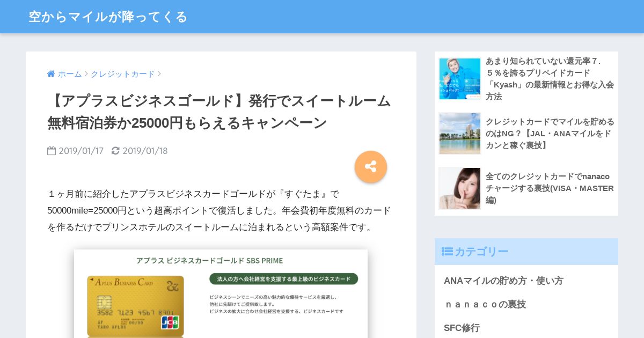Click the カテゴリー list icon

point(447,252)
